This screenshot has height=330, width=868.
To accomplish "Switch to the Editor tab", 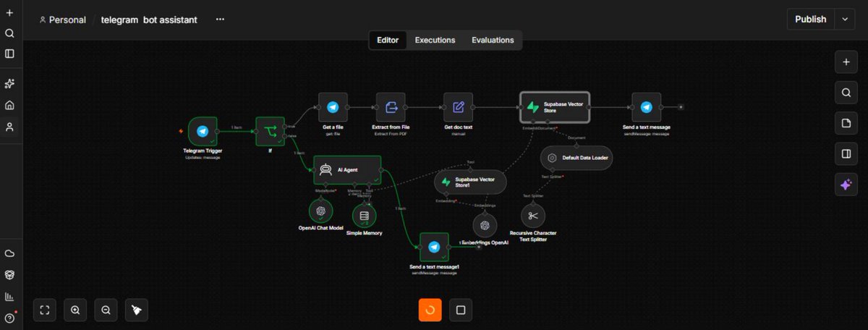I will [x=388, y=41].
